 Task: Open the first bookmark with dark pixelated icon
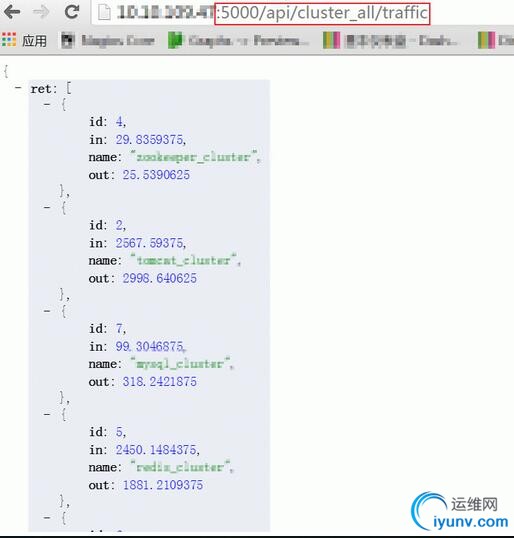[108, 40]
